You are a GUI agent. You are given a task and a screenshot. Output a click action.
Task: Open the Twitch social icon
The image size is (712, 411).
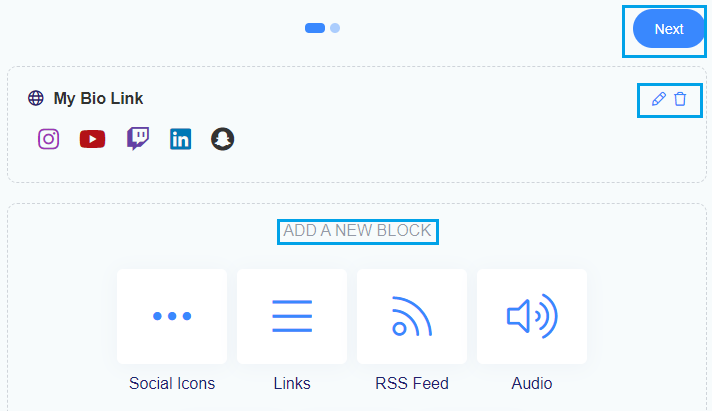(138, 139)
